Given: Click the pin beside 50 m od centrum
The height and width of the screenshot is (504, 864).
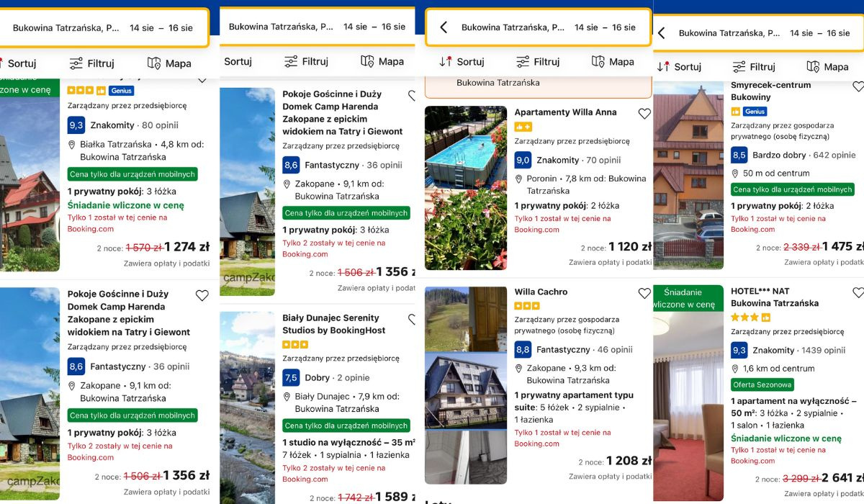Looking at the screenshot, I should click(735, 173).
